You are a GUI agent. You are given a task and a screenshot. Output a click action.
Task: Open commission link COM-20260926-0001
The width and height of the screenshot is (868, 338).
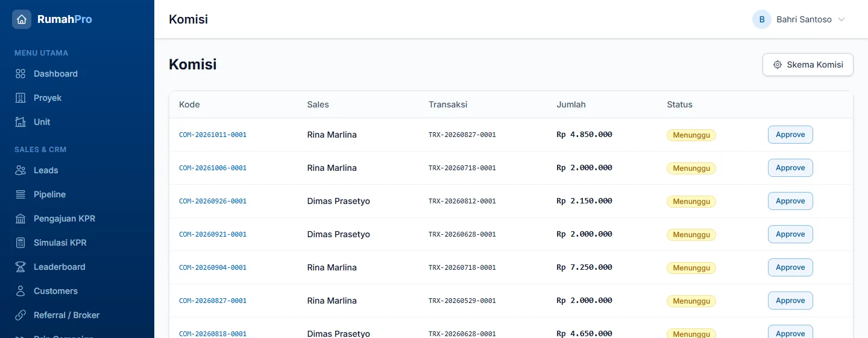point(213,201)
